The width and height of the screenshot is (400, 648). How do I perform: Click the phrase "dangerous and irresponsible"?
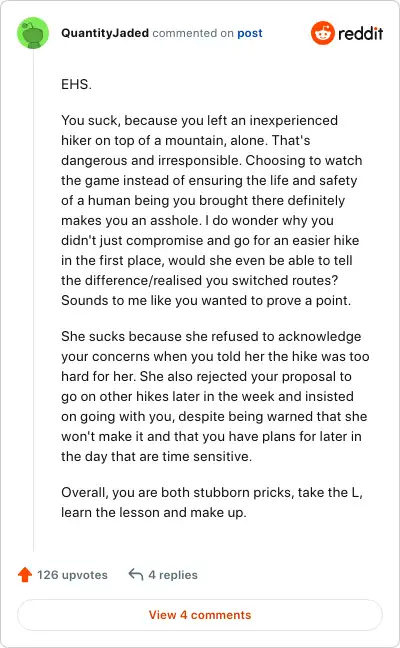(x=151, y=160)
